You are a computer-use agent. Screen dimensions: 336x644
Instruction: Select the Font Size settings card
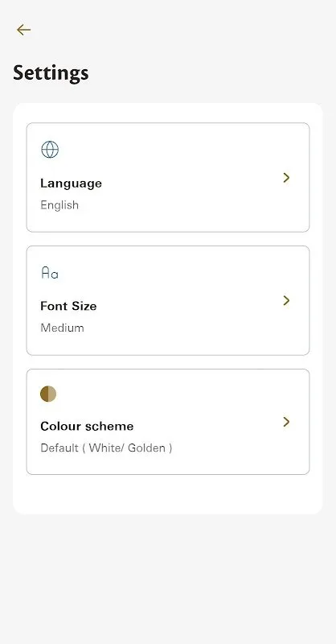coord(168,300)
